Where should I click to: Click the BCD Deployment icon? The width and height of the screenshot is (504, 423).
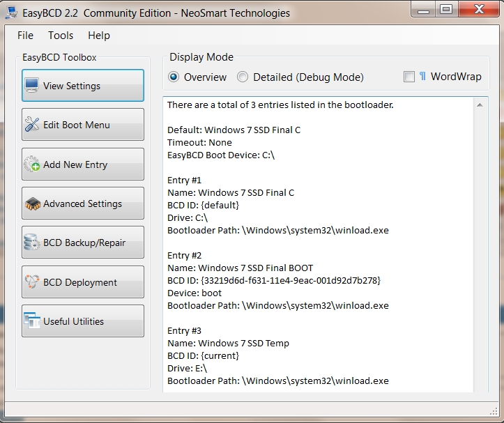point(32,282)
